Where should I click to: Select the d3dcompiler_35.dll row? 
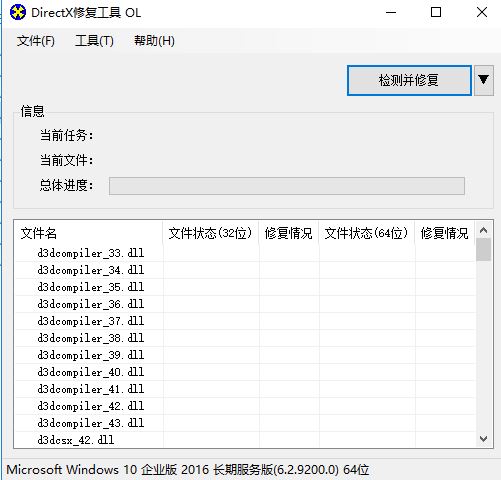(x=245, y=287)
